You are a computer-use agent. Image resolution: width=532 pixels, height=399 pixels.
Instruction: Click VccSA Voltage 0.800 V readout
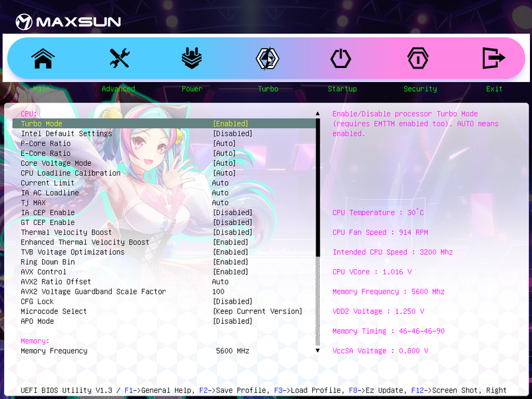tap(380, 350)
